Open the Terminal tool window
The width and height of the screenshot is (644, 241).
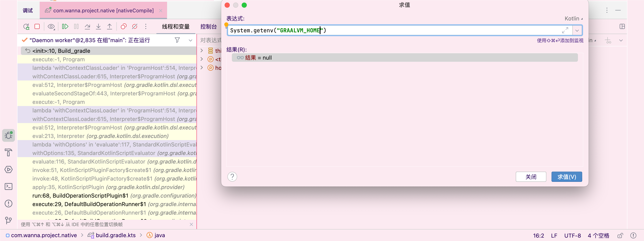point(9,186)
